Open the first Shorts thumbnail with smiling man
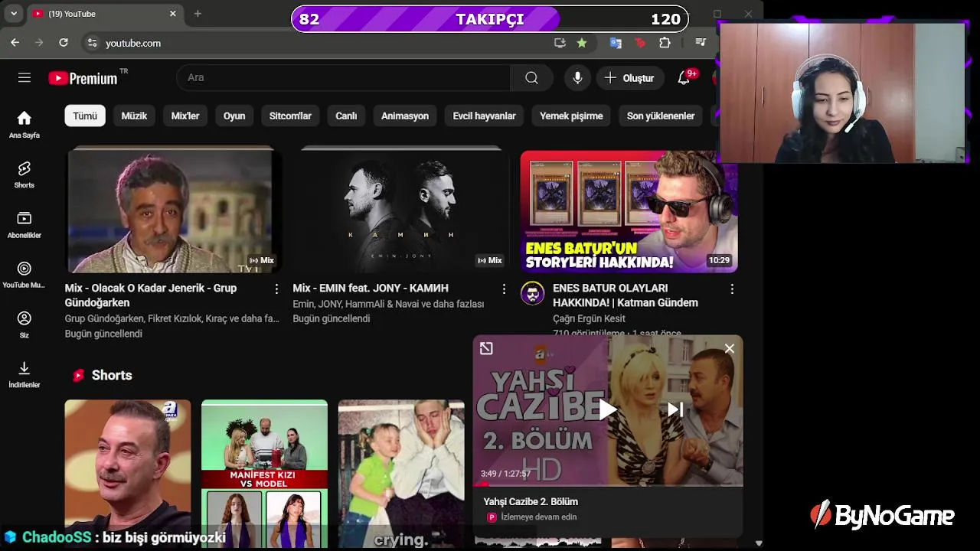This screenshot has width=980, height=551. (x=128, y=474)
